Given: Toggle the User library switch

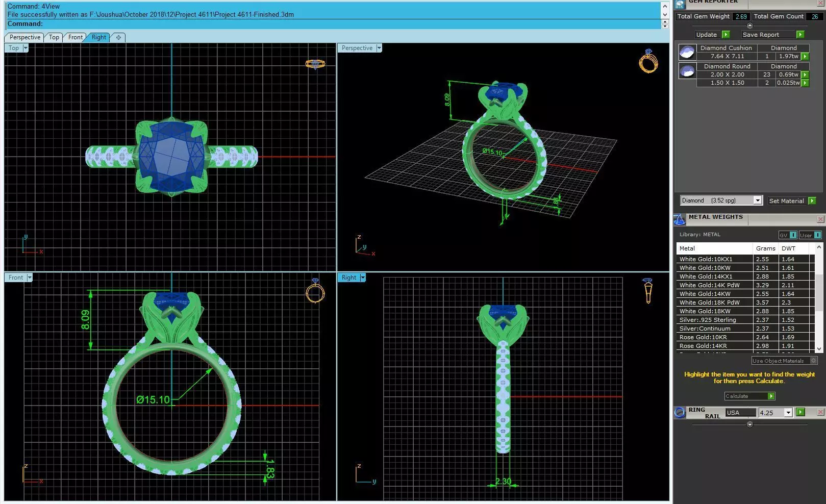Looking at the screenshot, I should 810,235.
